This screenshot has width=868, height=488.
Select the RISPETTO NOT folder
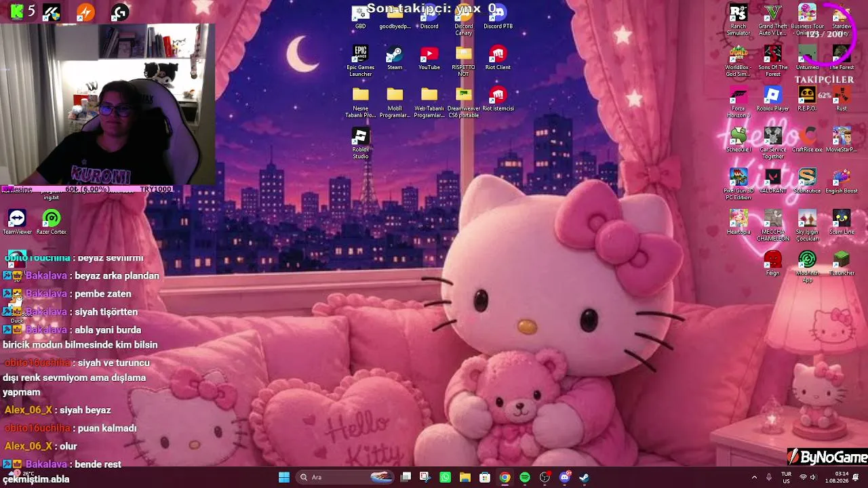coord(463,62)
